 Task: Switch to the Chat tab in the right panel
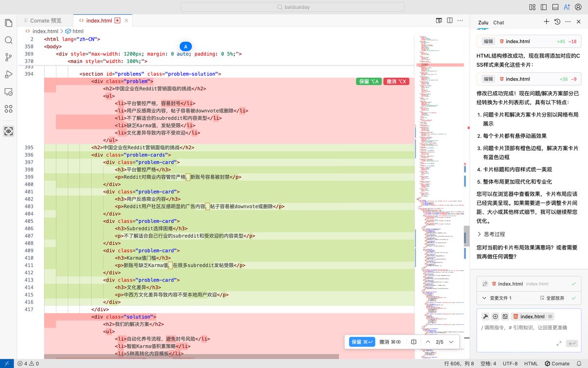498,23
